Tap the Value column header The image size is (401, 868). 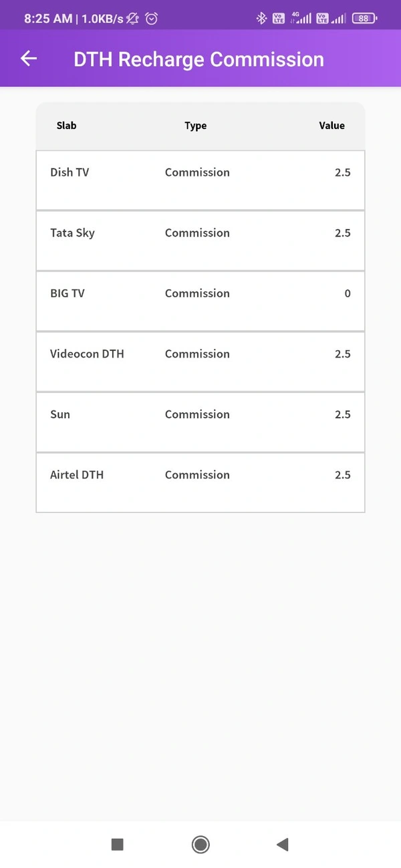tap(331, 126)
